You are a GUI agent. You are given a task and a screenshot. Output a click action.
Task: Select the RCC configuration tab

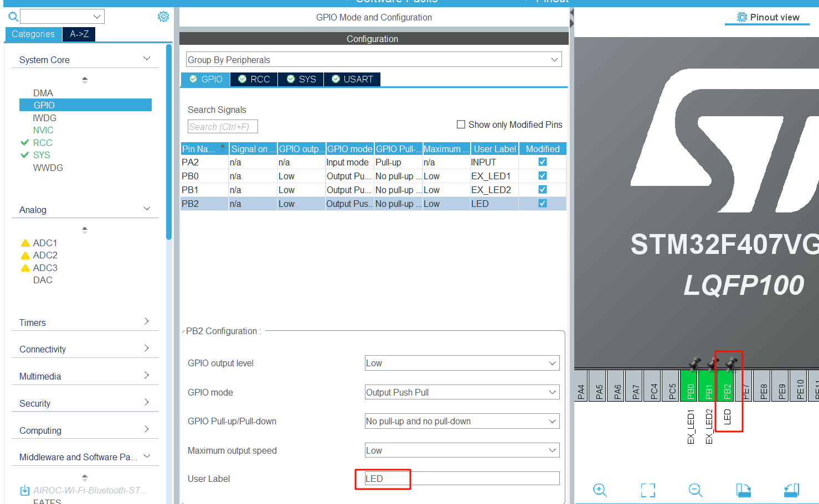(254, 80)
